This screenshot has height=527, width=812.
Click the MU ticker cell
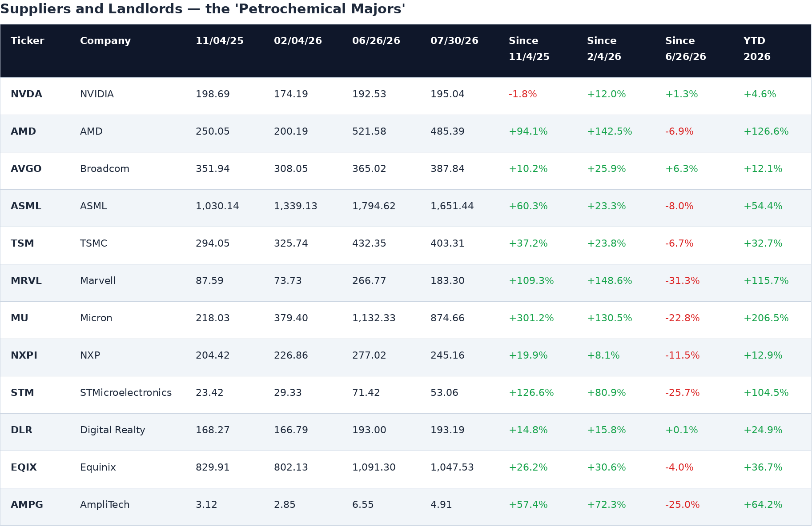click(x=20, y=318)
